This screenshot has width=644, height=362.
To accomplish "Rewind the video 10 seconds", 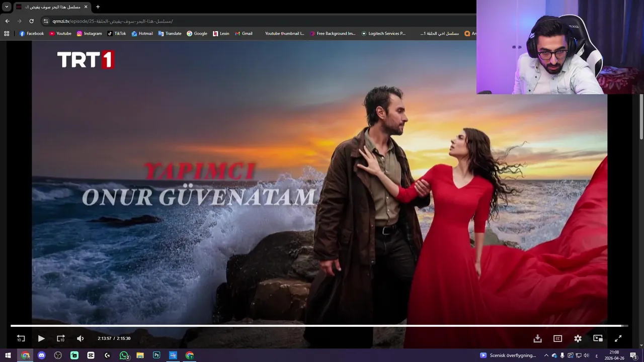I will tap(21, 338).
